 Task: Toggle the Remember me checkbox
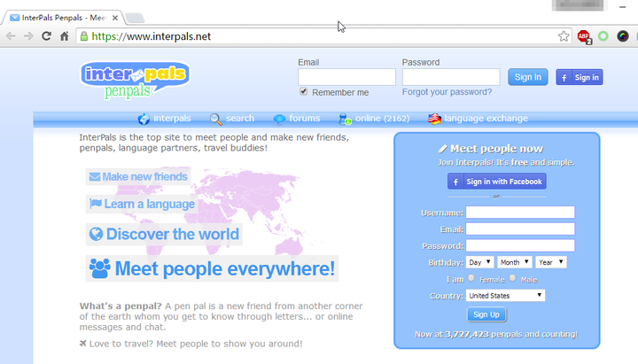coord(304,91)
